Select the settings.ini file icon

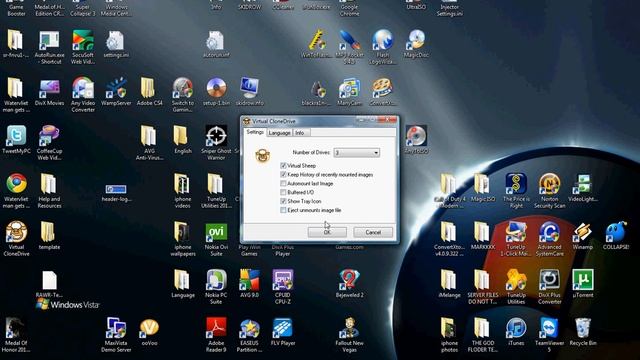pos(116,44)
